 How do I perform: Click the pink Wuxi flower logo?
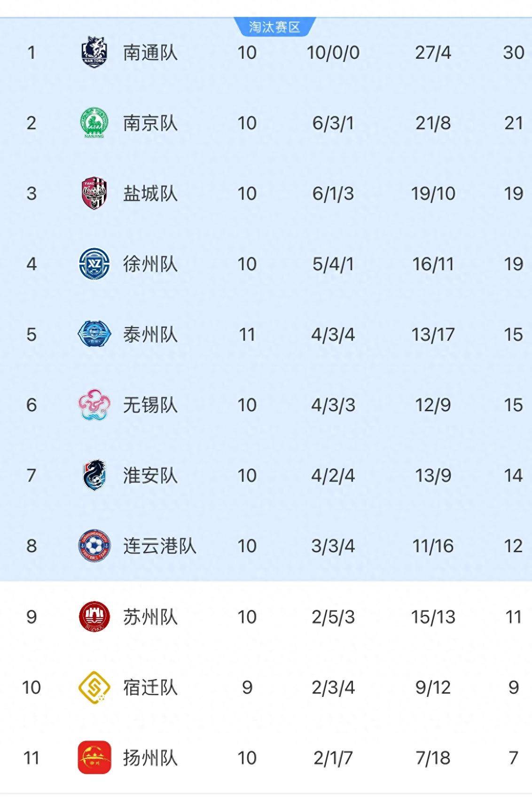click(94, 405)
